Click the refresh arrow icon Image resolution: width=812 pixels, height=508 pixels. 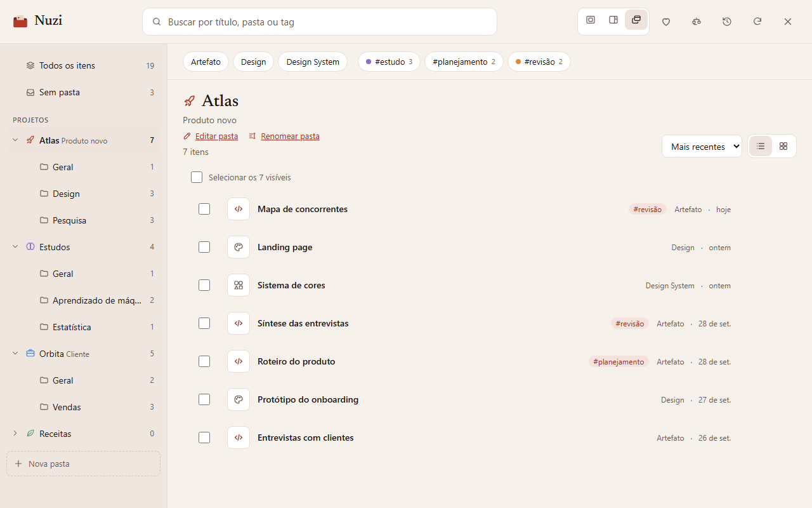click(x=757, y=22)
